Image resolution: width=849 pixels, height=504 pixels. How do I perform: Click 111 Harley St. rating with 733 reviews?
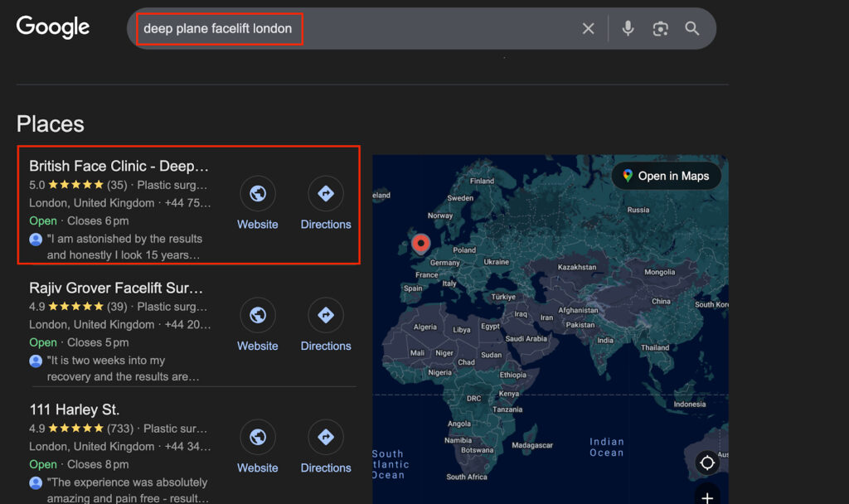pyautogui.click(x=81, y=429)
